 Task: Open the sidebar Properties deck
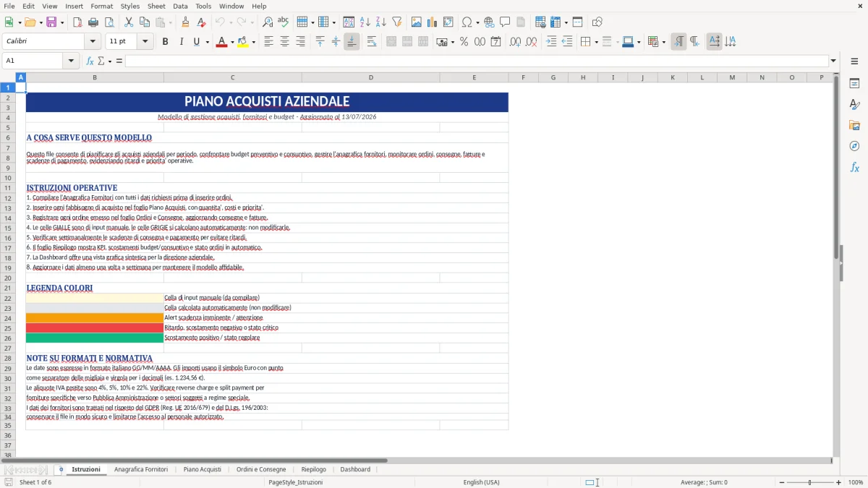[x=854, y=84]
